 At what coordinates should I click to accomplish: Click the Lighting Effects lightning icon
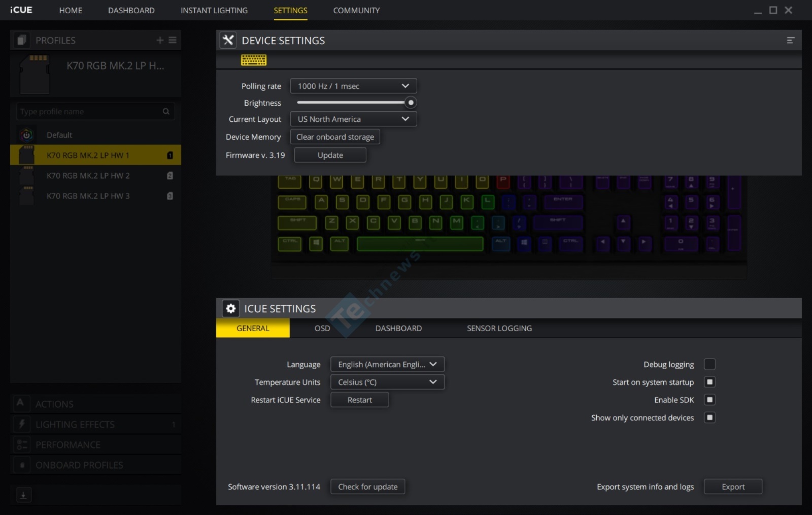tap(22, 424)
